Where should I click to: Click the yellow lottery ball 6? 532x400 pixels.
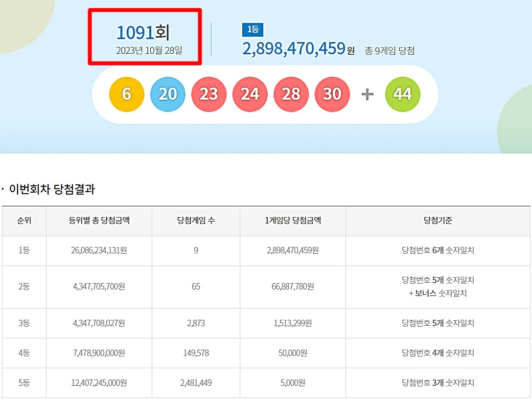(127, 94)
